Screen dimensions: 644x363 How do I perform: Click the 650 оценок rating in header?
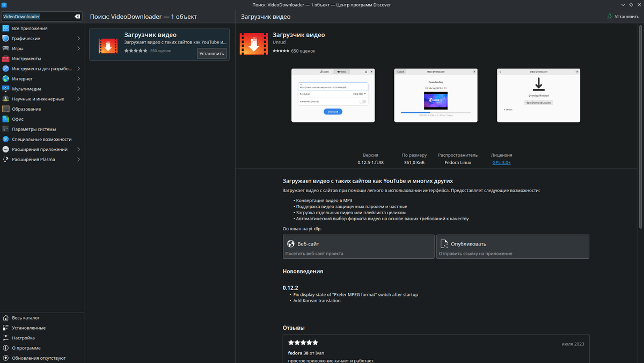click(303, 51)
